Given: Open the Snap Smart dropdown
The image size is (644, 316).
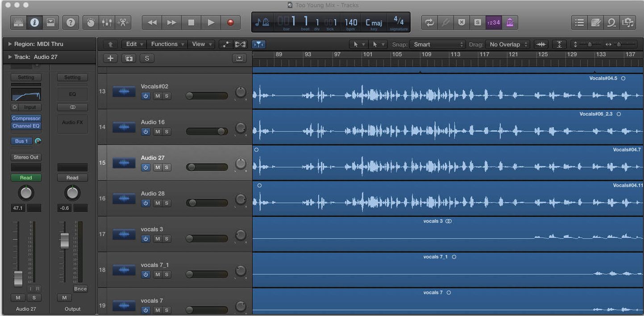Looking at the screenshot, I should (438, 44).
